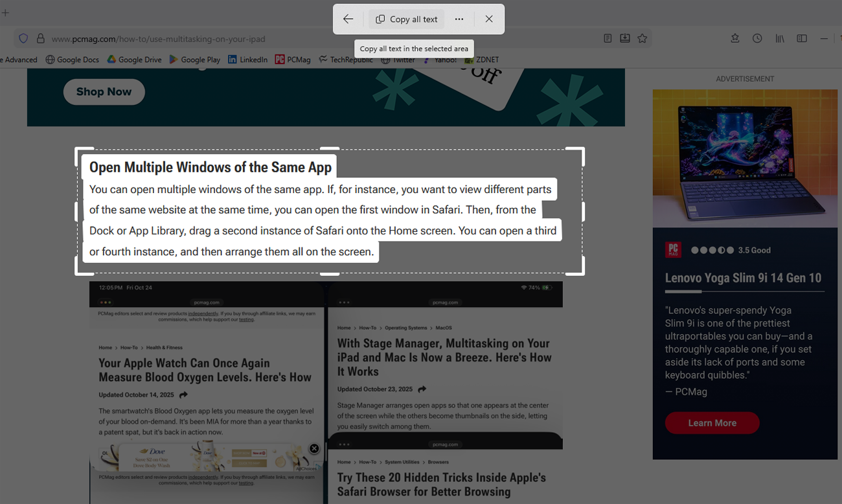Open the tracking protection shield icon
This screenshot has height=504, width=842.
pos(23,39)
